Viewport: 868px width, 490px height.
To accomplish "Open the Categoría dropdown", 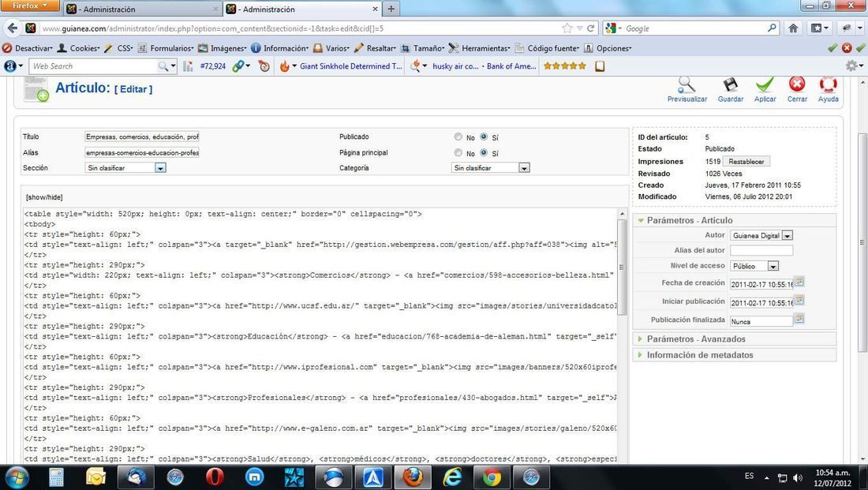I will point(524,168).
